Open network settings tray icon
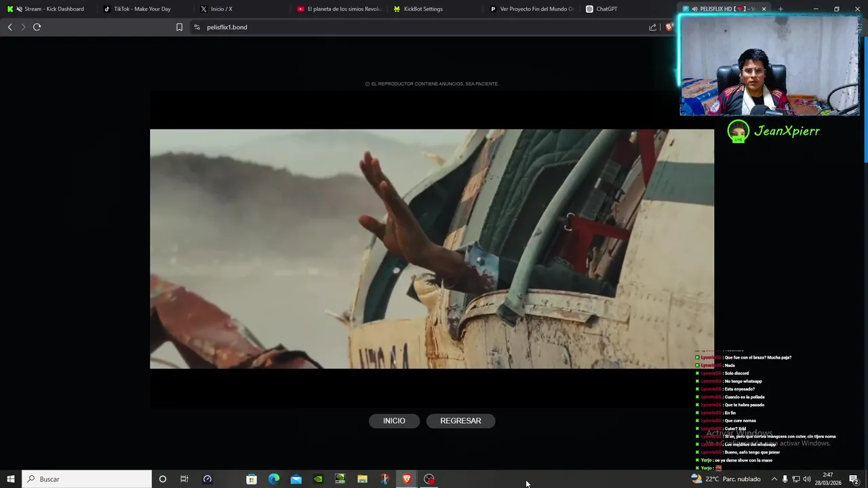 coord(796,479)
